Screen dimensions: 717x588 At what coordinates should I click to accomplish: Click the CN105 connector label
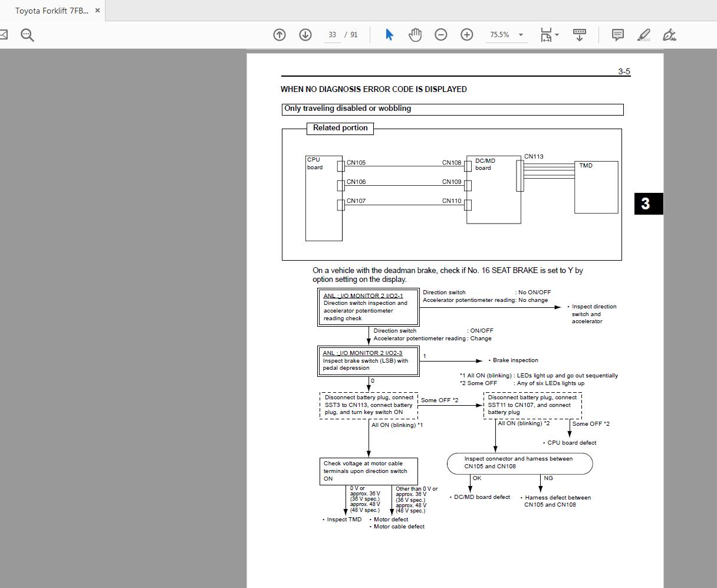[356, 163]
